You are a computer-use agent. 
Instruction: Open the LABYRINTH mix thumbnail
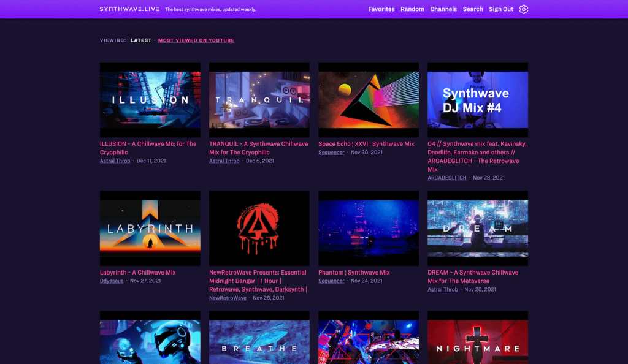(150, 229)
